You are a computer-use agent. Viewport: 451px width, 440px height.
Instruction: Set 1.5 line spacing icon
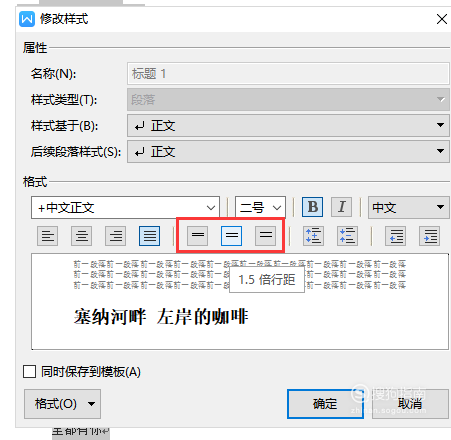[x=231, y=236]
